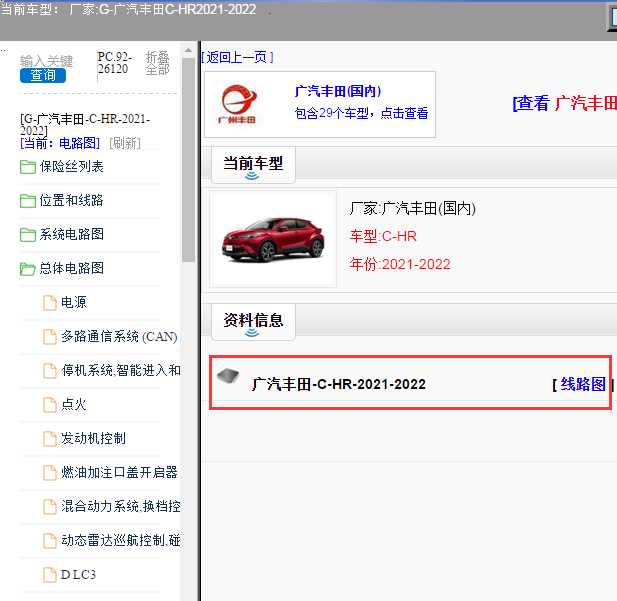This screenshot has height=601, width=617.
Task: Open the 停机系统,智能进入和 tree item
Action: tap(121, 370)
